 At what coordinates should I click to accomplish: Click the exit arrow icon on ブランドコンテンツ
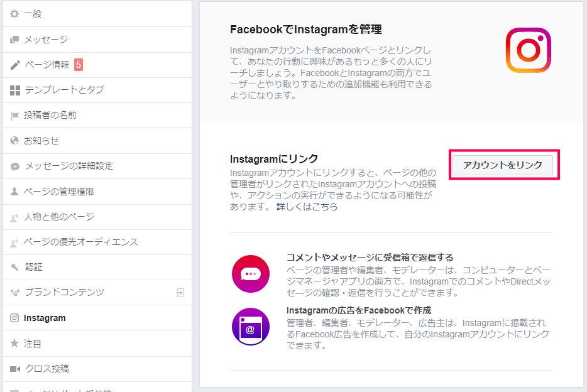point(180,293)
